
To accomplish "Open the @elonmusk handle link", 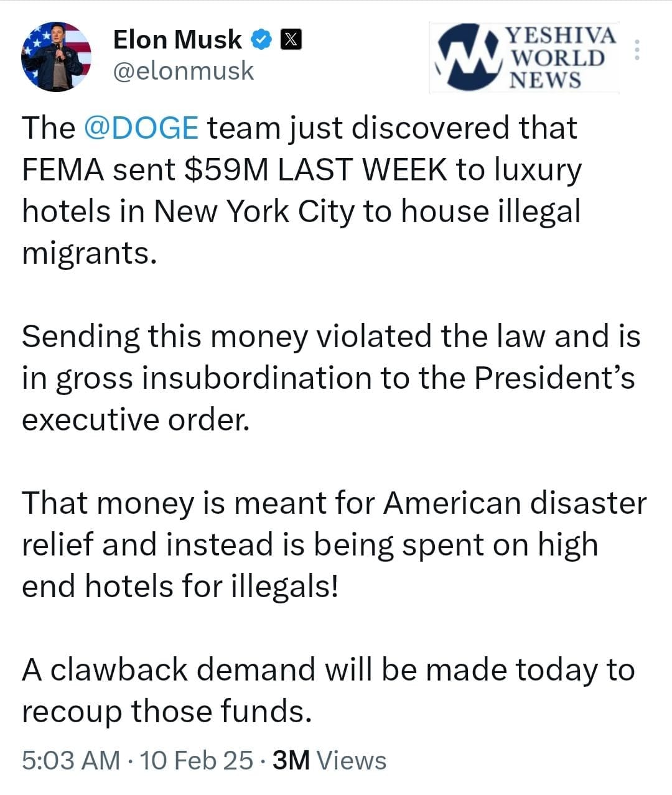I will point(183,70).
